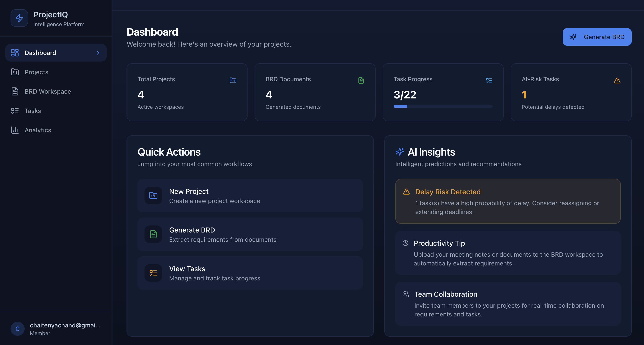Screen dimensions: 644x345
Task: Click the Task Progress bar
Action: coord(443,106)
